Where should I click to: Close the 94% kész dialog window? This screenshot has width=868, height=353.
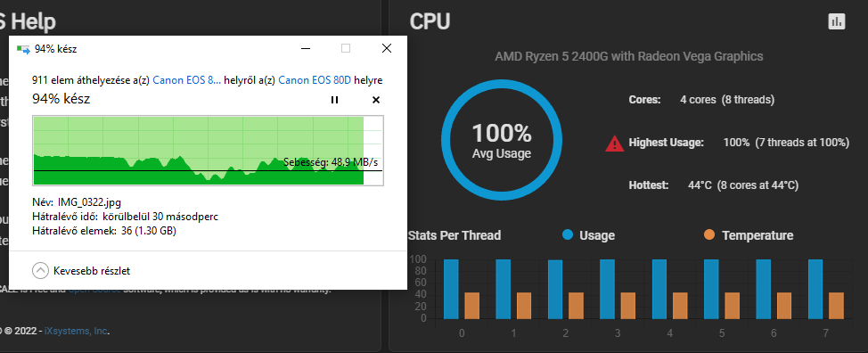click(387, 49)
